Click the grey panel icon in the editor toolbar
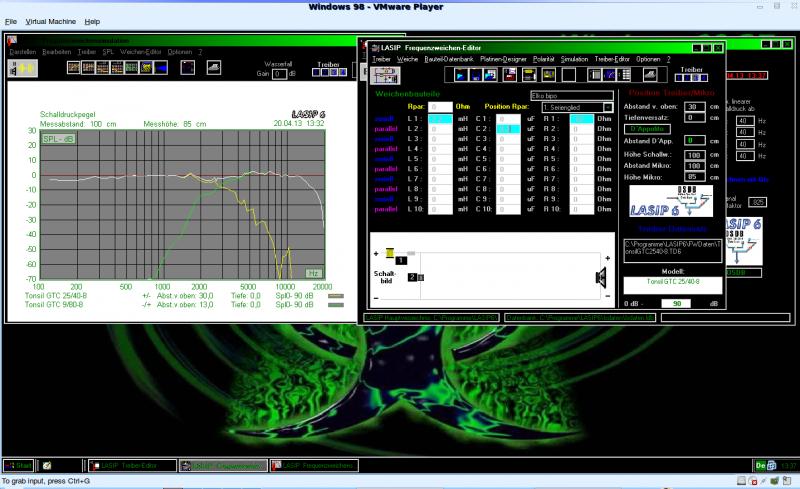The width and height of the screenshot is (800, 489). click(595, 75)
